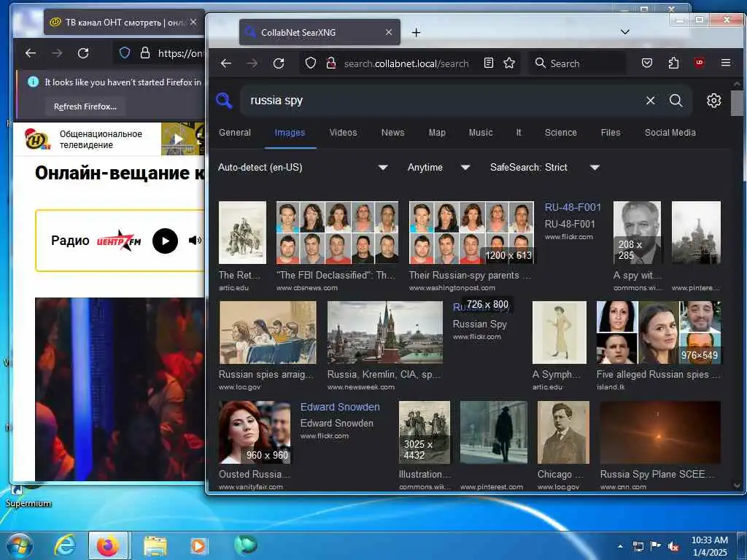Open 'The FBI Declassified' cbsnews thumbnail
747x560 pixels.
(x=337, y=233)
